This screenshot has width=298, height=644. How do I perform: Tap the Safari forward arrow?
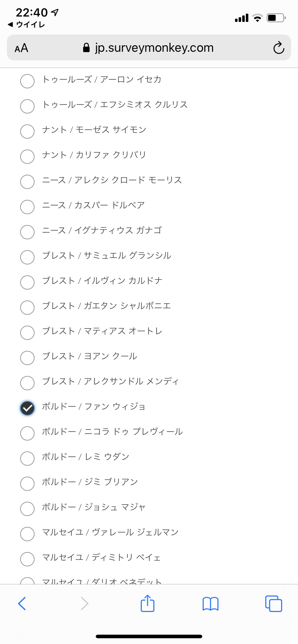pos(84,603)
